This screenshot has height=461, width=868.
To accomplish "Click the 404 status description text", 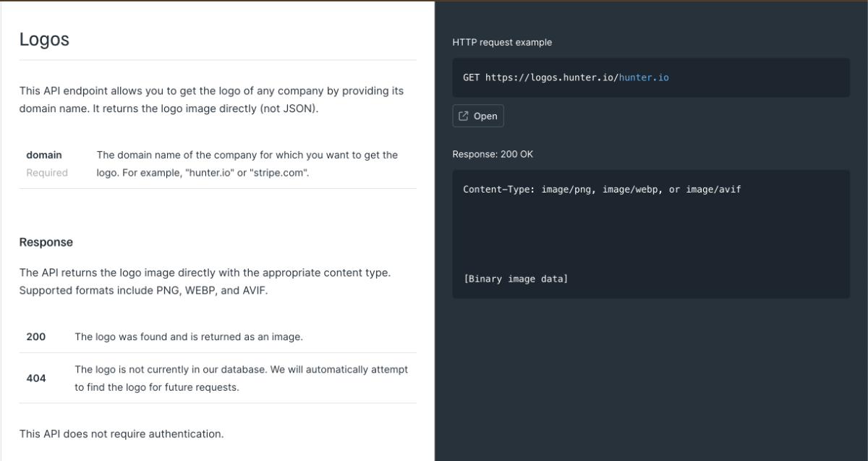I will click(241, 378).
